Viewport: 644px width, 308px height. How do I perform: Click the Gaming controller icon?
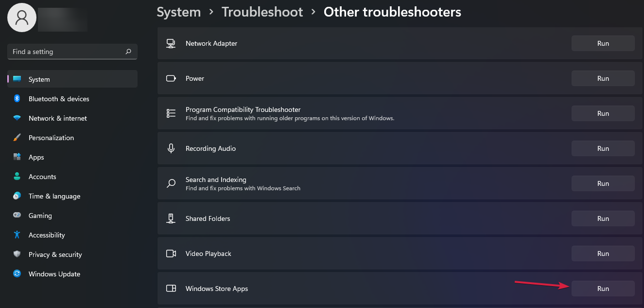(x=17, y=216)
